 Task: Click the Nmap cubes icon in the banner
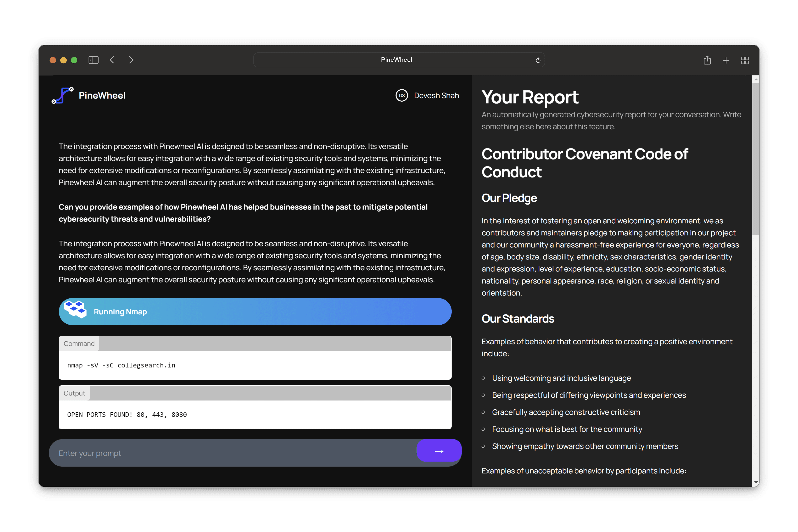coord(75,309)
